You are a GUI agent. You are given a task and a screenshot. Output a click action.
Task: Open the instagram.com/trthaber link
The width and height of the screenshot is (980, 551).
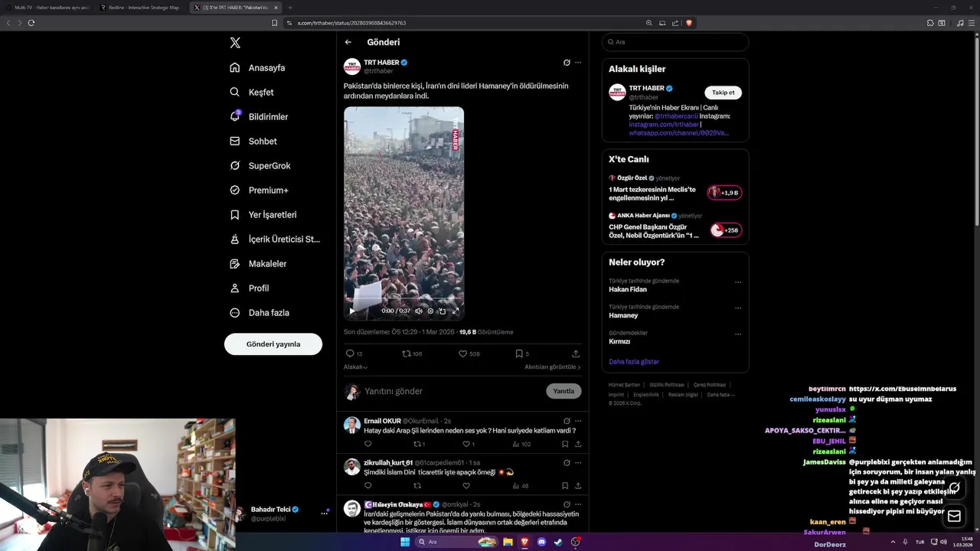point(664,125)
